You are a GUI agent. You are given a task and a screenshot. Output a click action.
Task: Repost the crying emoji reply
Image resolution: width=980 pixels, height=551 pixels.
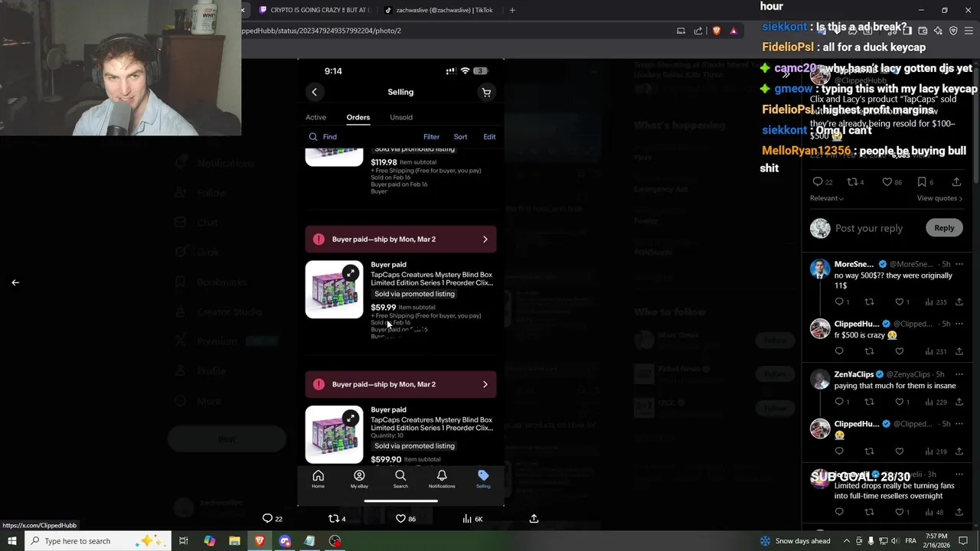pos(869,452)
